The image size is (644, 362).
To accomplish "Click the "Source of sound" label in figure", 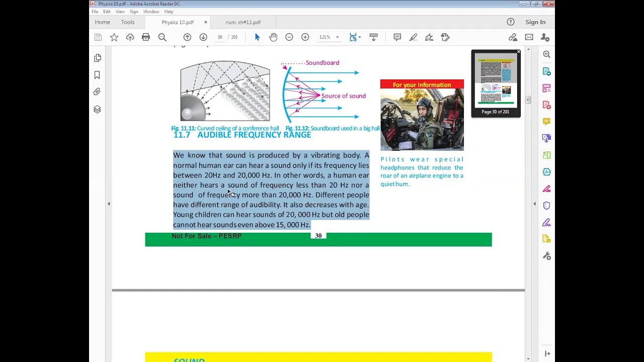I will point(344,96).
